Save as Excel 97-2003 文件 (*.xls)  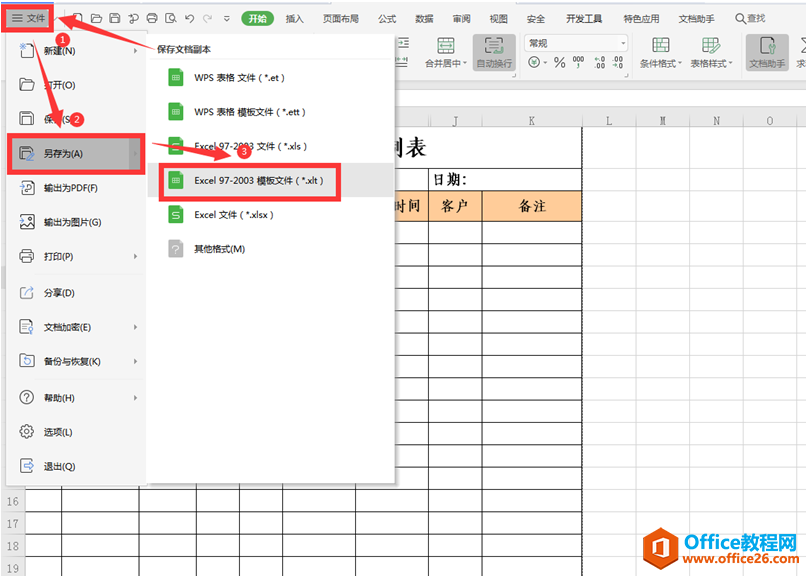pos(271,146)
